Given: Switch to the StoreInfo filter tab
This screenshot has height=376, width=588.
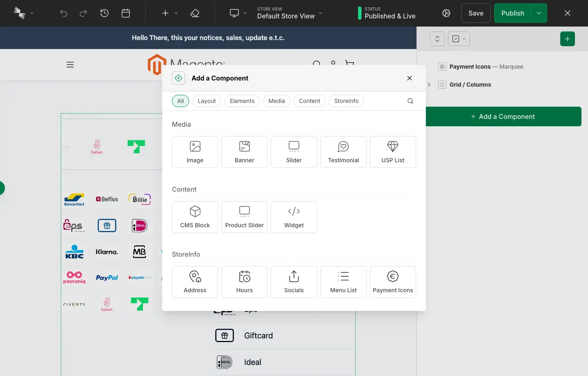Looking at the screenshot, I should [346, 101].
